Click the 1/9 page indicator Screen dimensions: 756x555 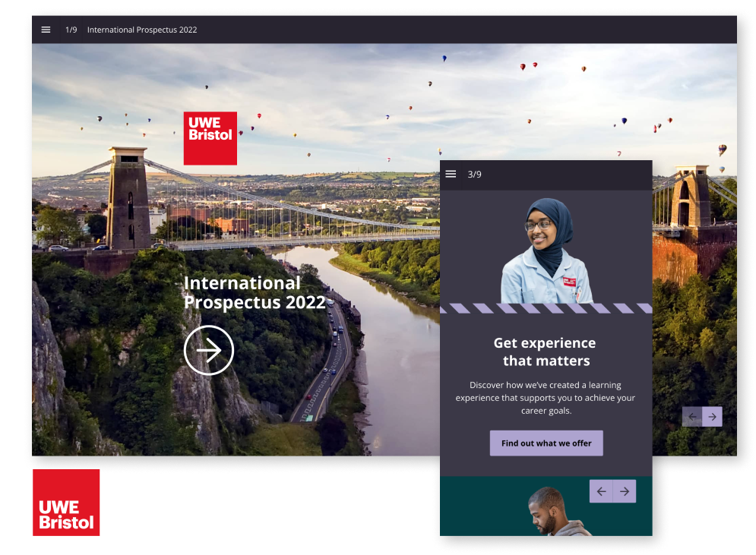pyautogui.click(x=71, y=30)
